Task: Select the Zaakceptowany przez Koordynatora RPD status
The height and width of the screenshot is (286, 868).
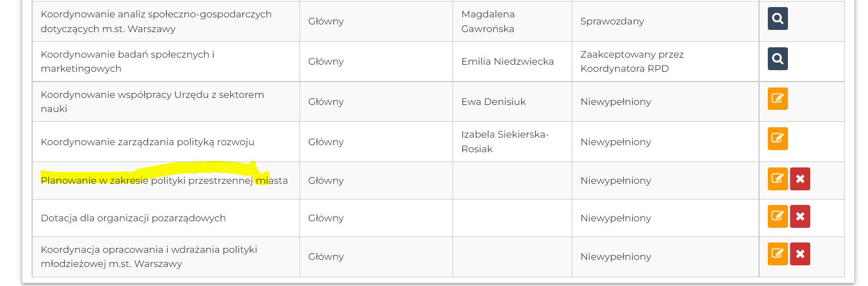Action: pos(632,61)
